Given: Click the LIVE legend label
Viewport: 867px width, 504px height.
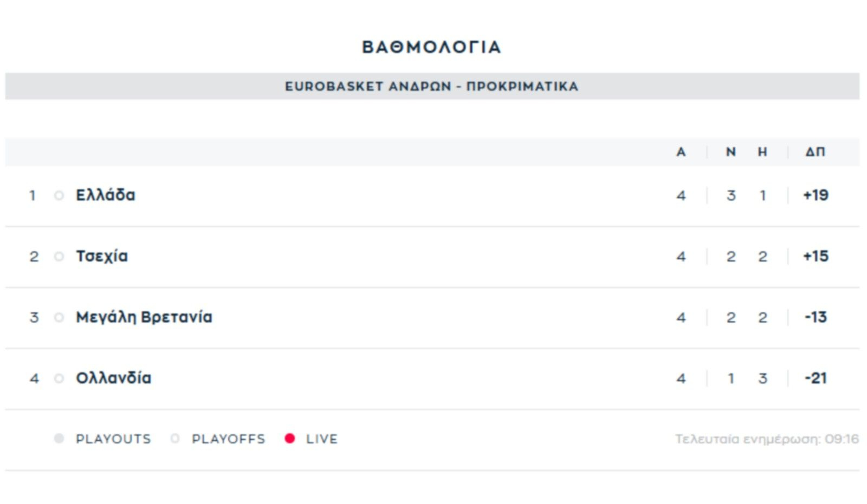Looking at the screenshot, I should [322, 439].
